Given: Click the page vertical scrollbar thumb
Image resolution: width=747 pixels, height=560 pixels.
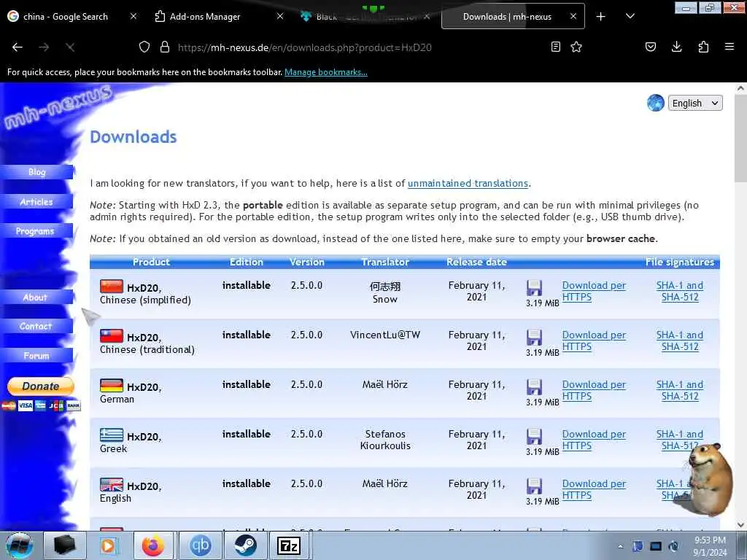Looking at the screenshot, I should click(740, 138).
